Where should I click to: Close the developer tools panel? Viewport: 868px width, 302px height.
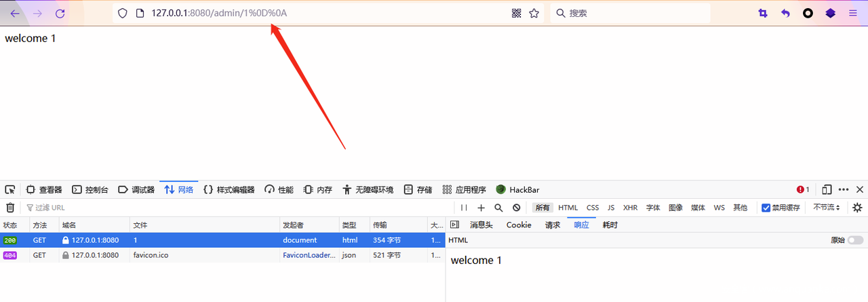[860, 190]
